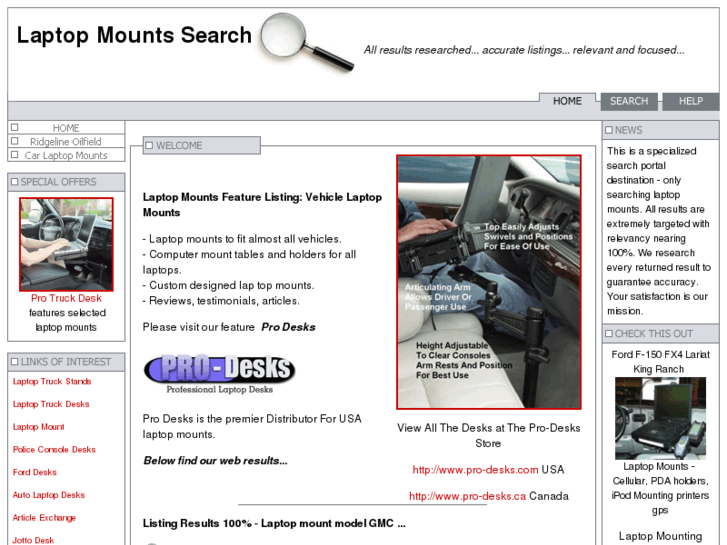Open the Ford Desks link
The image size is (727, 545).
[x=35, y=472]
